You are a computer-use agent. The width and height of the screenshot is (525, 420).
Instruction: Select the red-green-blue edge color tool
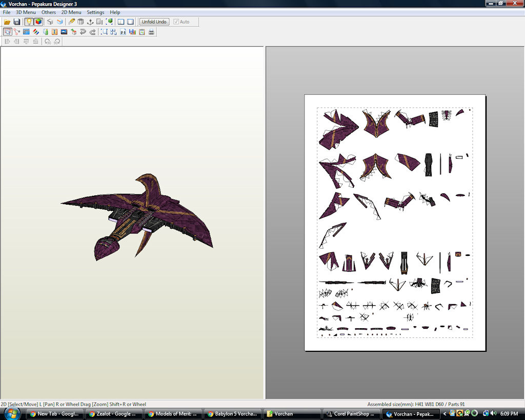click(36, 32)
